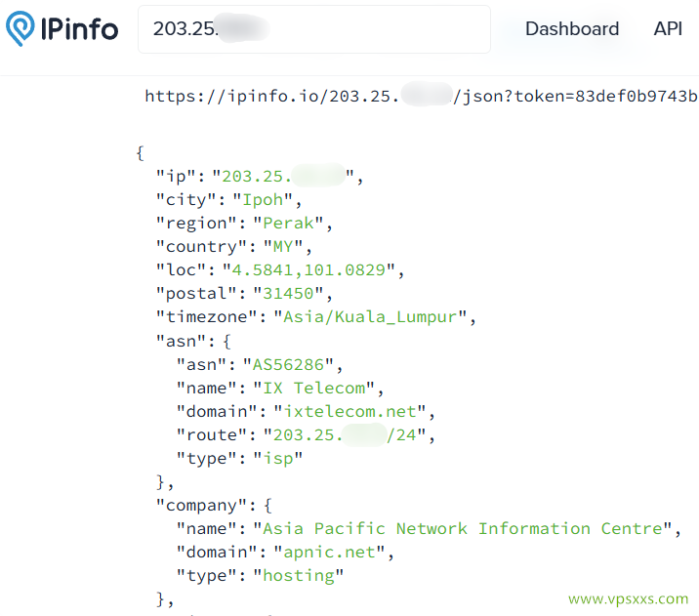Click the "company" key in the JSON

tap(201, 506)
